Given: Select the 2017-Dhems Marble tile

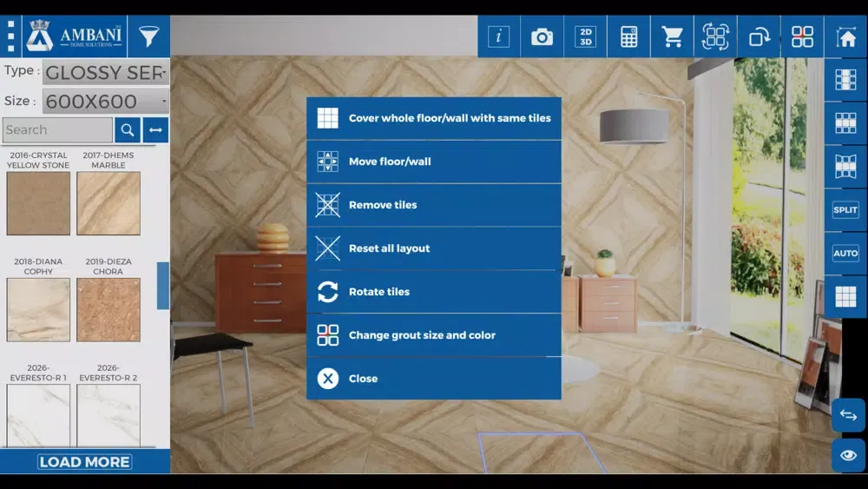Looking at the screenshot, I should point(108,203).
